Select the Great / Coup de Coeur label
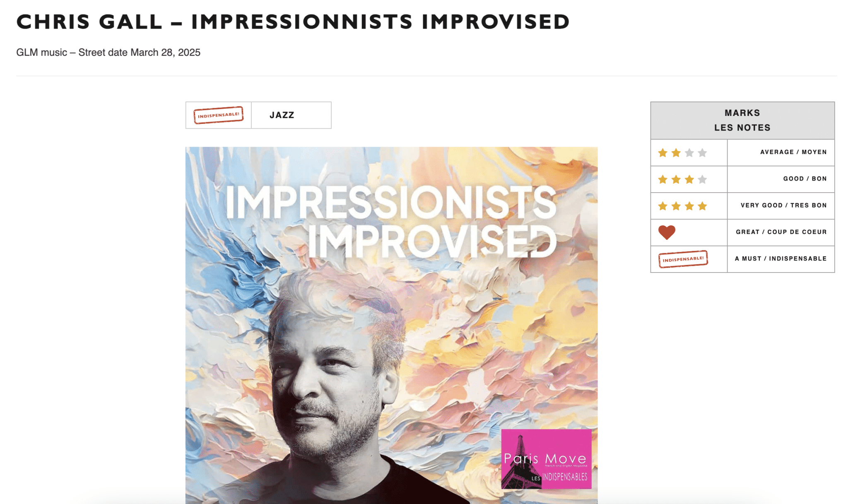Screen dimensions: 848x504 pos(781,232)
